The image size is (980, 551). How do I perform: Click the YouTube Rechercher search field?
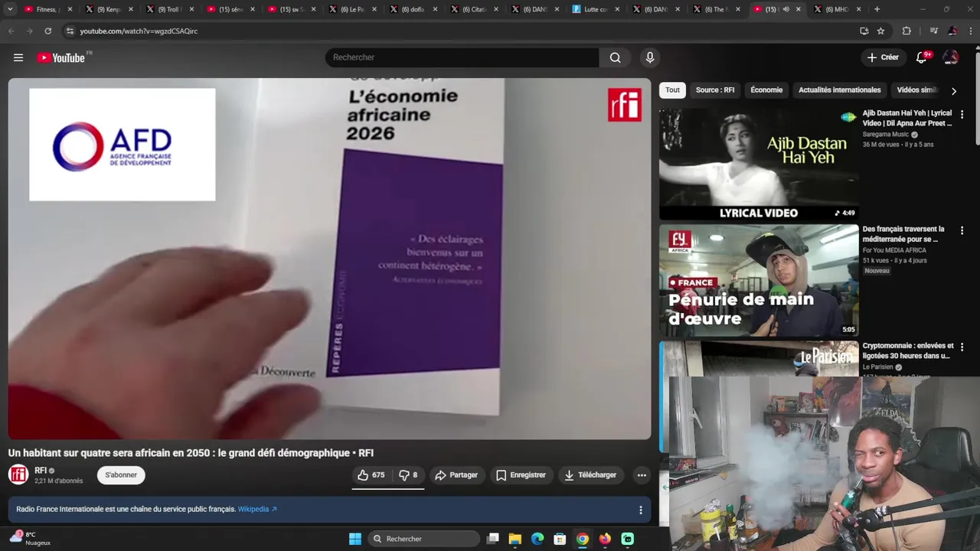462,57
